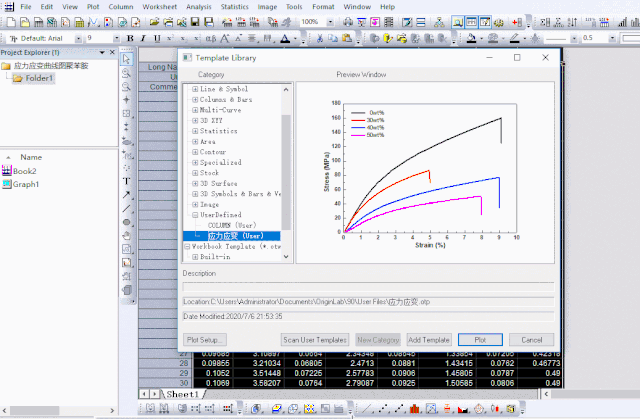Click the Template Library category scrollbar down arrow

[x=286, y=257]
